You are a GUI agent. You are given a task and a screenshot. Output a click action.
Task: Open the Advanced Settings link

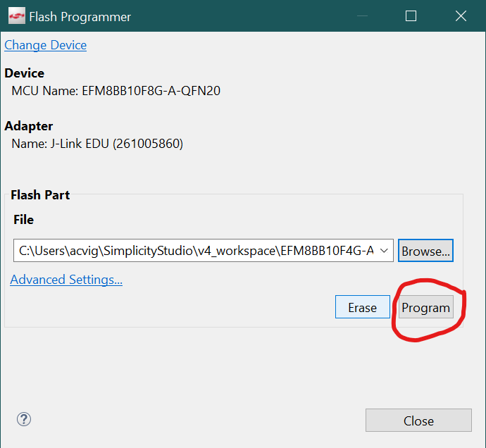click(x=66, y=280)
